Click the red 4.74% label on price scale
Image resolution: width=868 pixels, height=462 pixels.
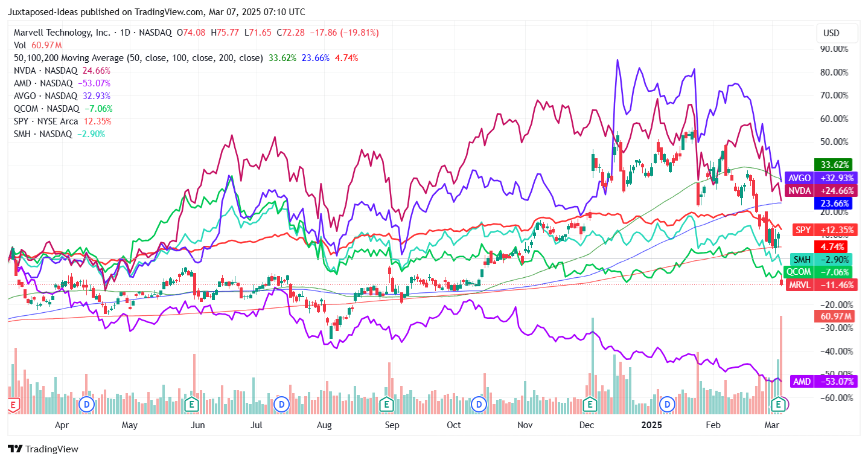(832, 246)
